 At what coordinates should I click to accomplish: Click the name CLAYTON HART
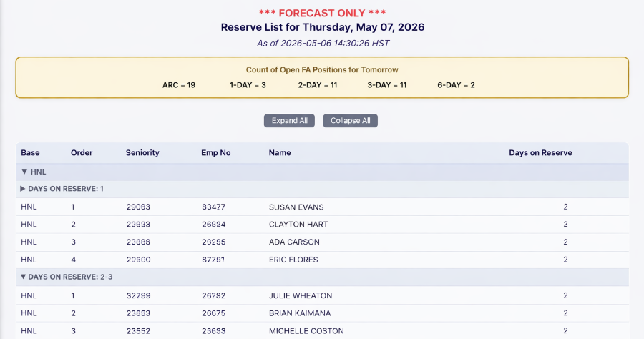click(x=298, y=225)
